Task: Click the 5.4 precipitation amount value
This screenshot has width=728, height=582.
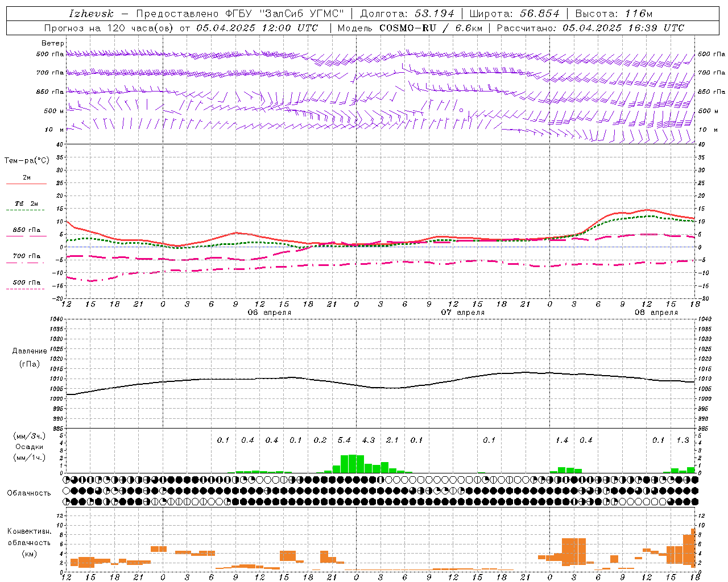Action: point(344,440)
